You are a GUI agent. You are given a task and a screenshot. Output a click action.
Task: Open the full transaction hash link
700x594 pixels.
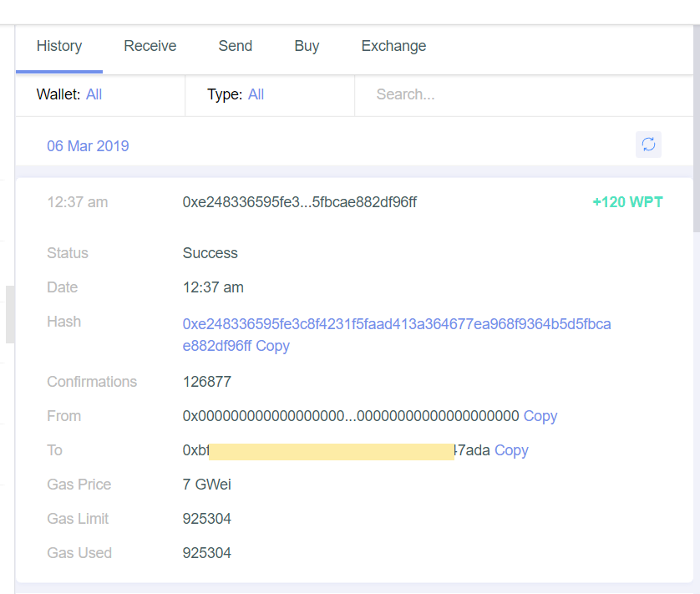397,324
